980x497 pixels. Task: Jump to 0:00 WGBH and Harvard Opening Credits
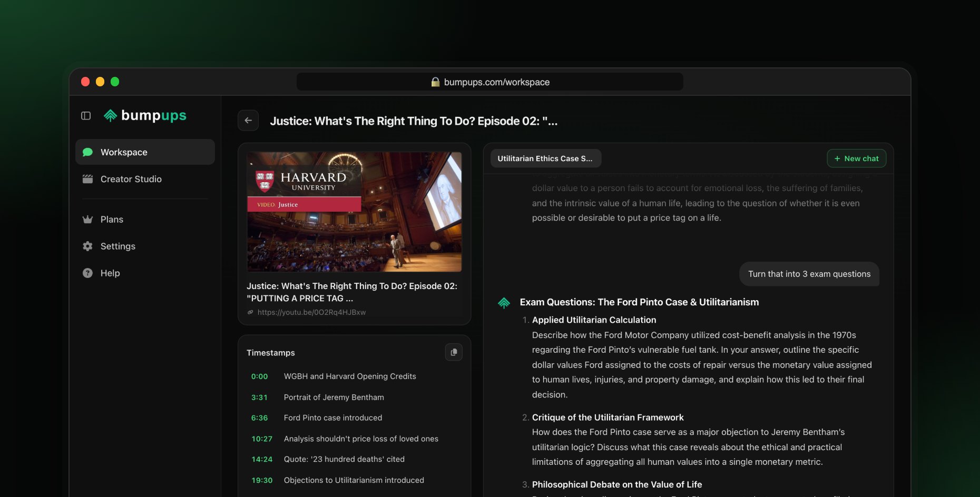point(354,376)
